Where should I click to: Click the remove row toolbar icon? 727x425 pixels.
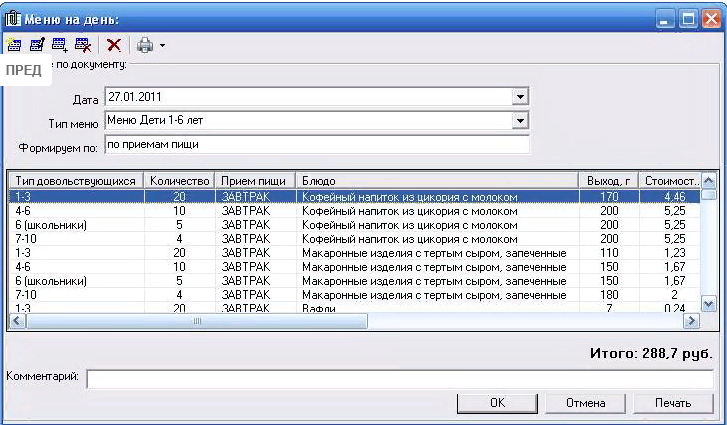(83, 45)
